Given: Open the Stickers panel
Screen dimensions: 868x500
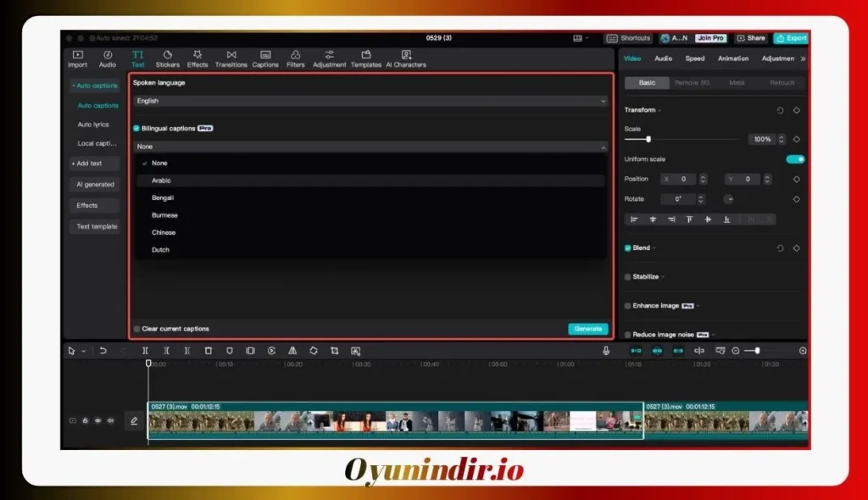Looking at the screenshot, I should click(167, 58).
